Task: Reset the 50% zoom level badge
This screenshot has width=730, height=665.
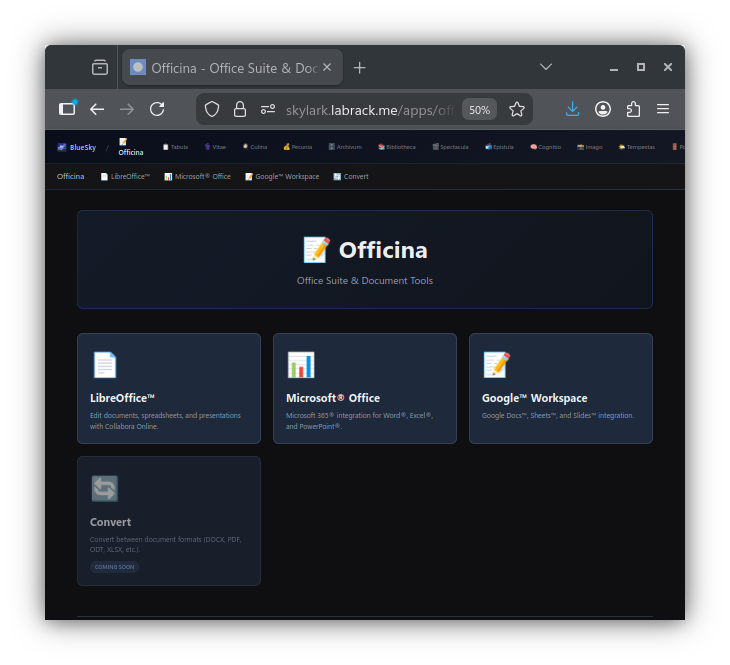Action: 479,110
